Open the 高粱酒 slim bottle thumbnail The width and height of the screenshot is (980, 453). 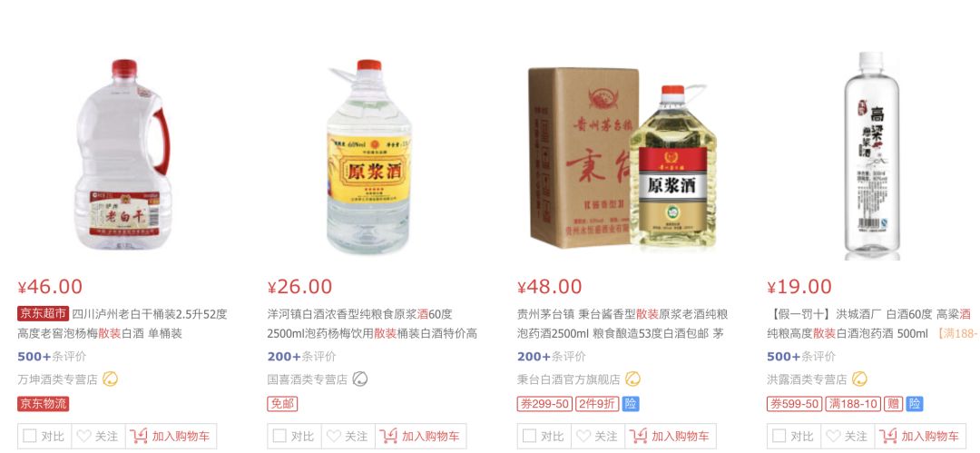[872, 156]
